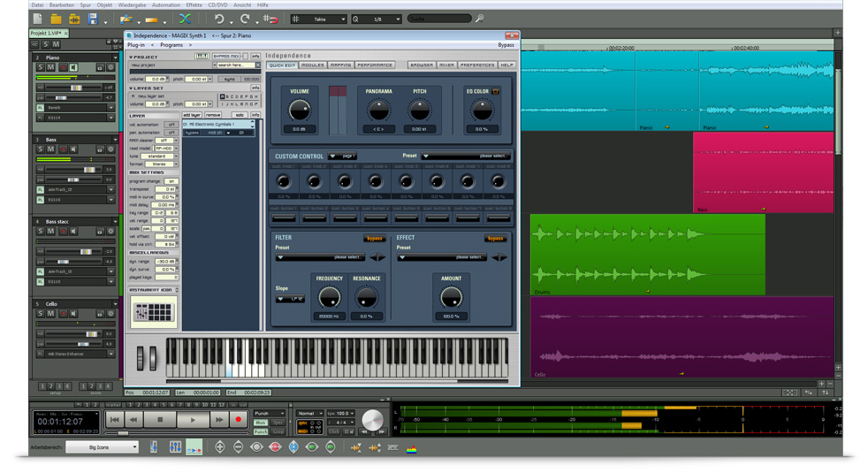Mute the Bass stacc track
Screen dimensions: 868x473
click(50, 232)
